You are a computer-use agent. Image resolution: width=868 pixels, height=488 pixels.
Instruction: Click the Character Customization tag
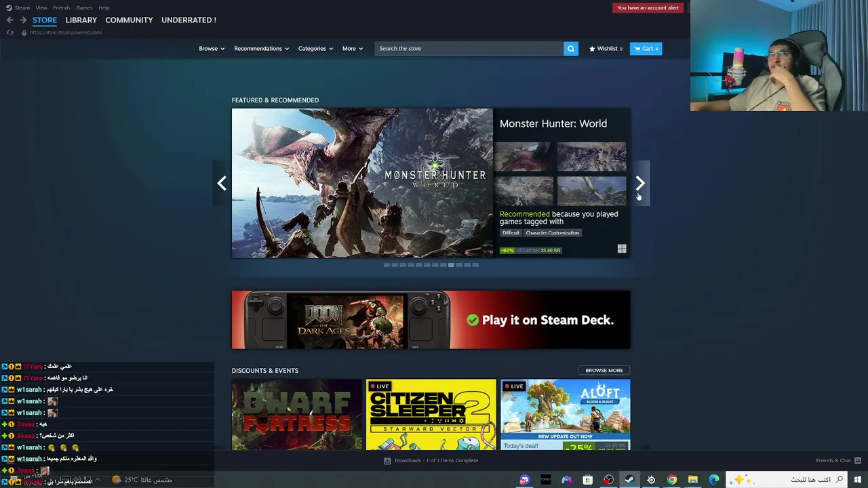[x=553, y=233]
